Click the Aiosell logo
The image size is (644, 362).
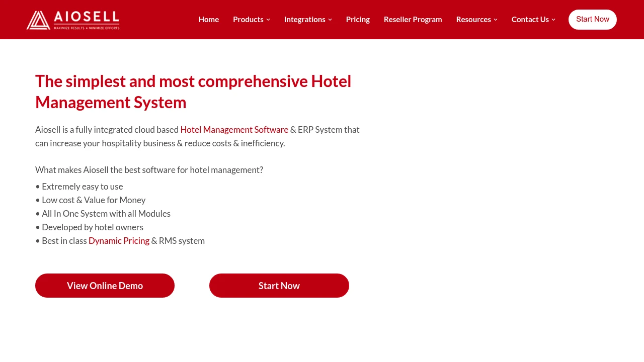(x=72, y=19)
